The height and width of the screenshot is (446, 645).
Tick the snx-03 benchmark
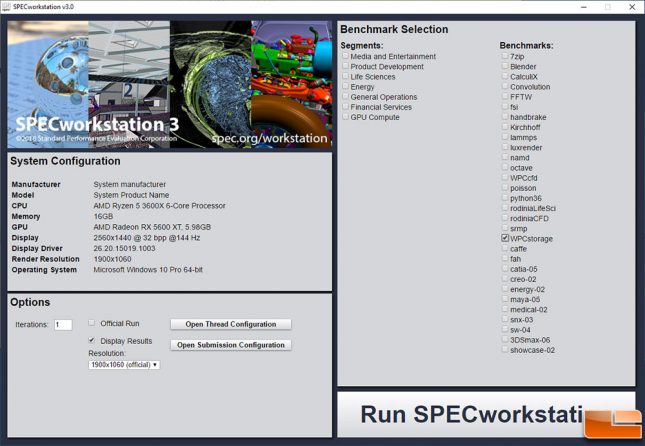click(505, 319)
